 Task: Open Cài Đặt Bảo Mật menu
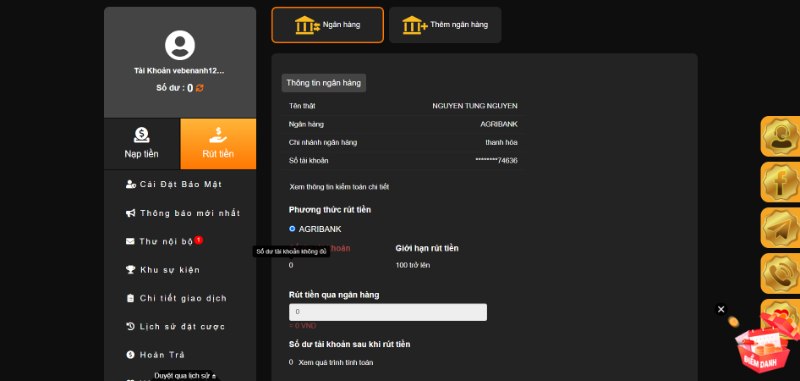click(x=180, y=184)
